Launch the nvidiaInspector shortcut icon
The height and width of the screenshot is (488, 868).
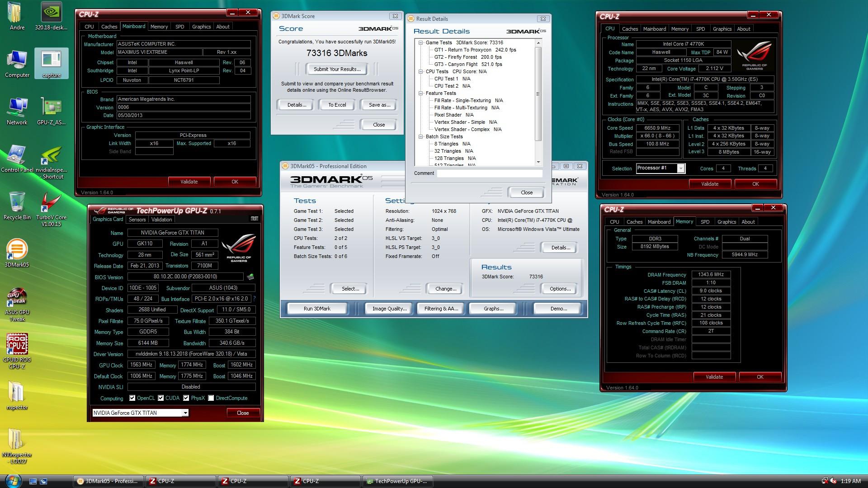52,162
